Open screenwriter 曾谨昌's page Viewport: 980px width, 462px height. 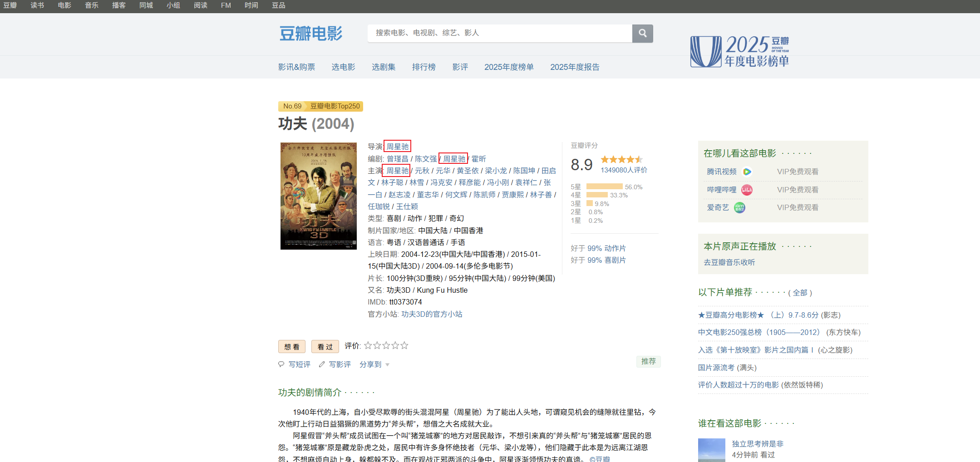[398, 159]
